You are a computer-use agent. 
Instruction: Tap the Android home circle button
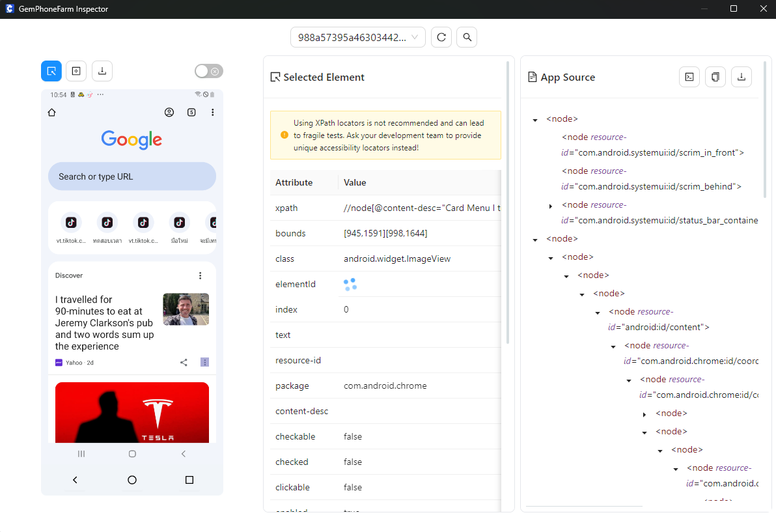(x=132, y=480)
